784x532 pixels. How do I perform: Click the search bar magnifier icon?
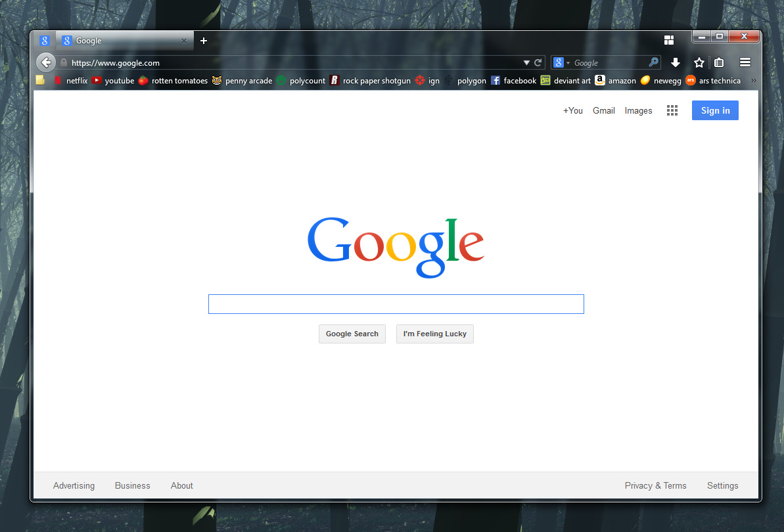(653, 62)
